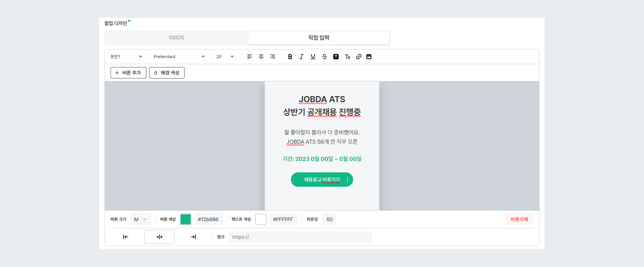
Task: Click the green 채용공고 바로가기 button
Action: [322, 180]
